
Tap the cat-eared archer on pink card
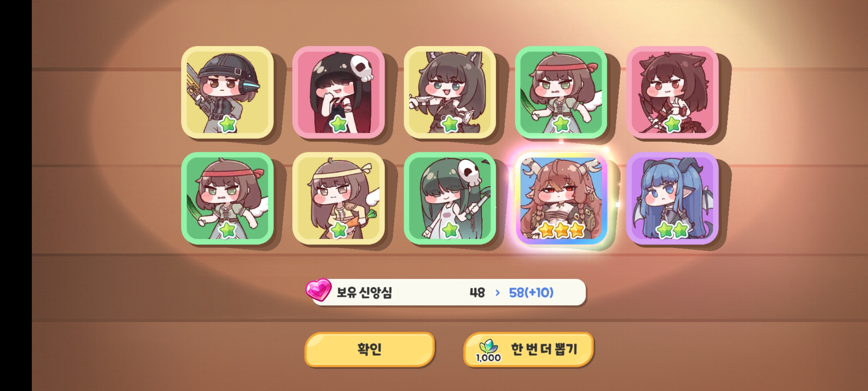click(x=672, y=92)
